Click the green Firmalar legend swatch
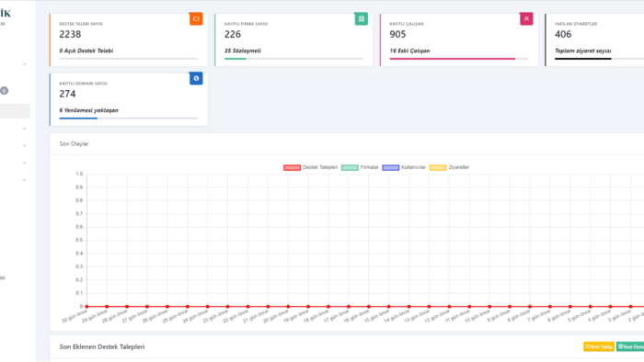The image size is (644, 362). [350, 167]
